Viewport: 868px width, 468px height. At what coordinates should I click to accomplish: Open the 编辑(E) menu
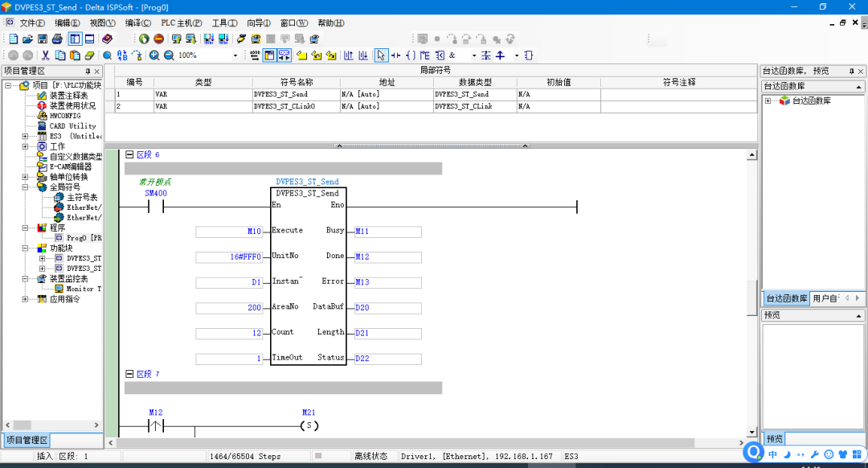67,23
